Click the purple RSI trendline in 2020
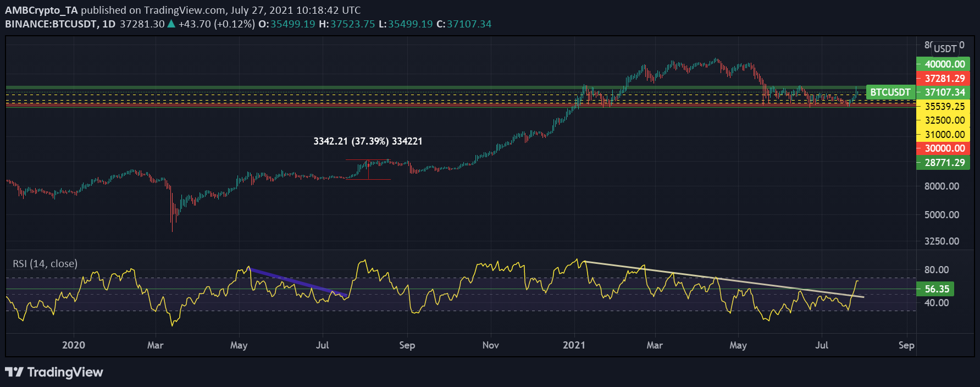This screenshot has height=387, width=980. click(x=298, y=283)
